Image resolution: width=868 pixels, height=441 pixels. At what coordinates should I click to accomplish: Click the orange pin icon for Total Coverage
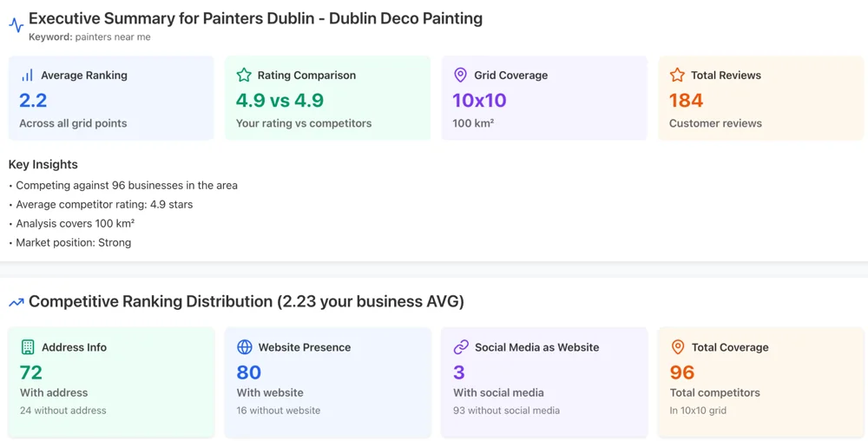click(678, 347)
